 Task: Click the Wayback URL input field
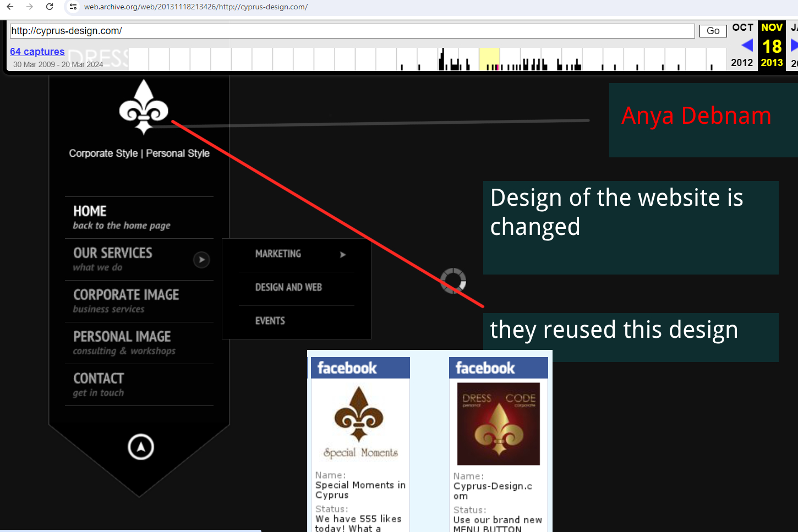pyautogui.click(x=352, y=31)
